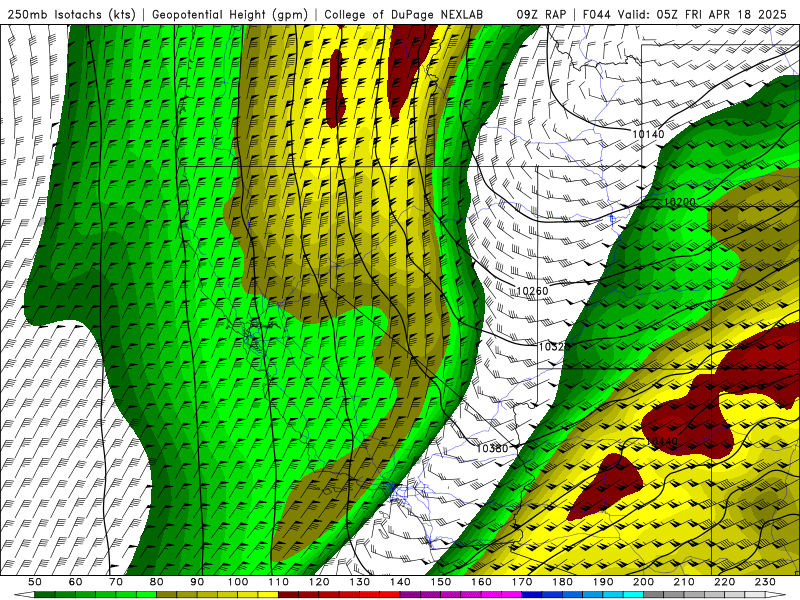Click the 170 value on the color scale
Viewport: 800px width, 600px height.
tap(522, 582)
